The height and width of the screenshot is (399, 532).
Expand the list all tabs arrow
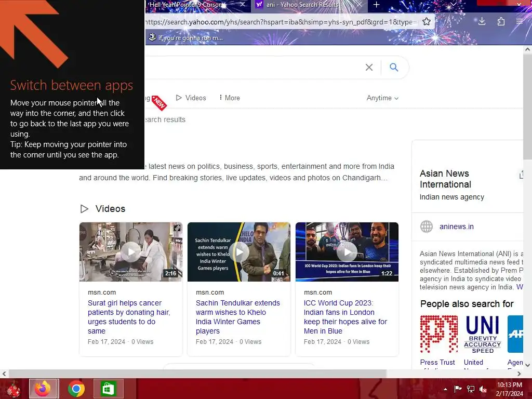pyautogui.click(x=453, y=4)
